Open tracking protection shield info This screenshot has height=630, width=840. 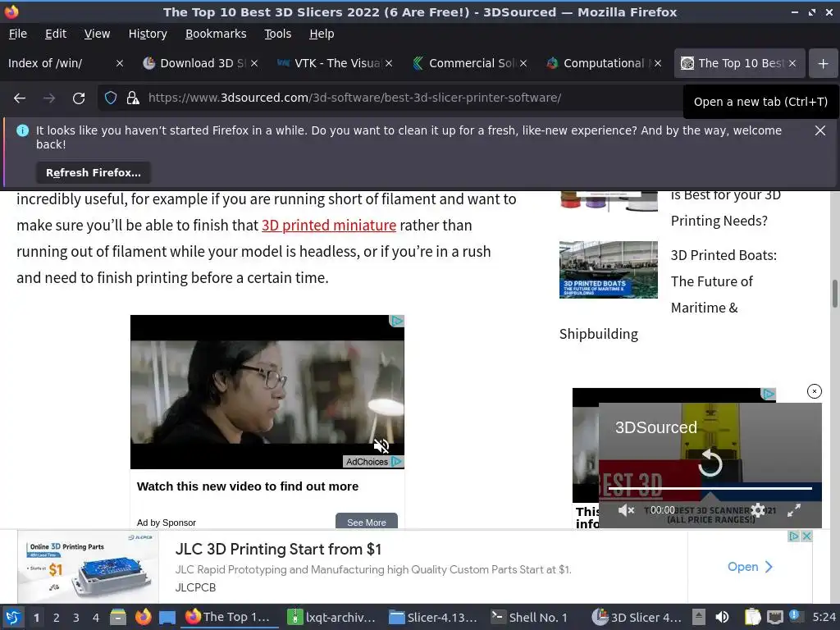(x=111, y=98)
